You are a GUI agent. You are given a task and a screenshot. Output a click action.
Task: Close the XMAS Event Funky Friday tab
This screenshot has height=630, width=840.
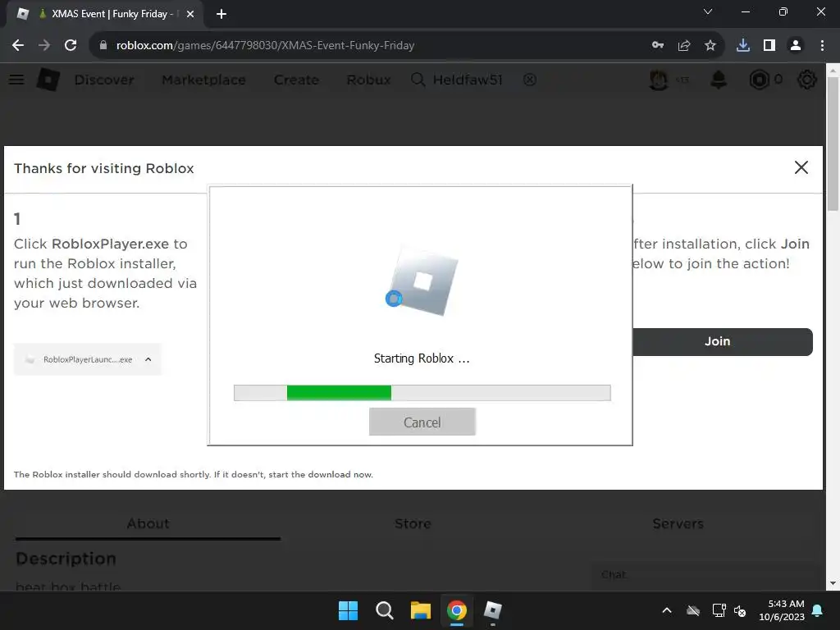190,14
